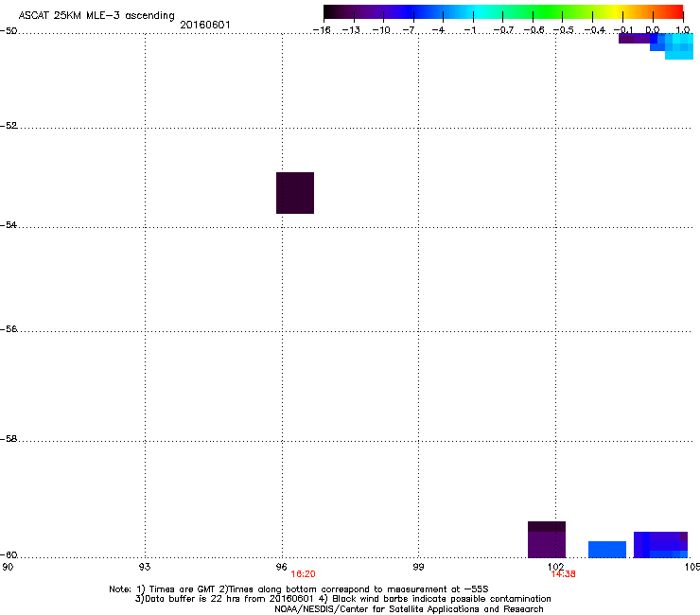The height and width of the screenshot is (615, 700).
Task: Click the color bar label -0.4
Action: (595, 30)
